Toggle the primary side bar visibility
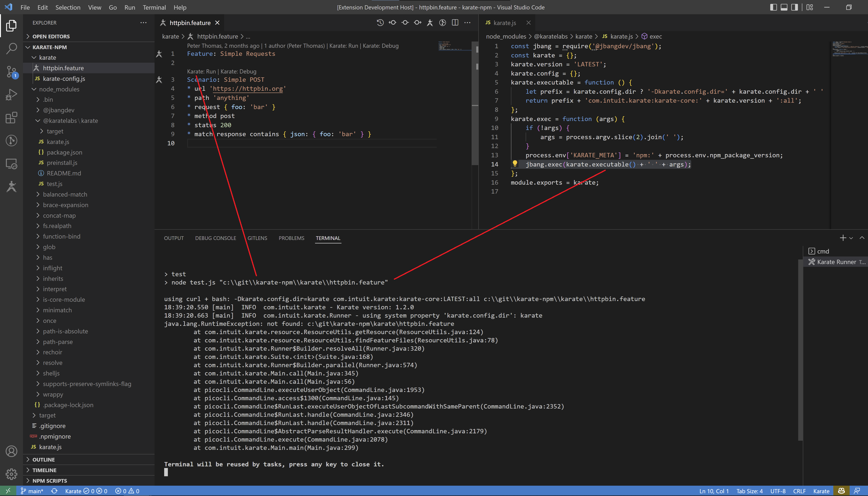 pyautogui.click(x=774, y=7)
